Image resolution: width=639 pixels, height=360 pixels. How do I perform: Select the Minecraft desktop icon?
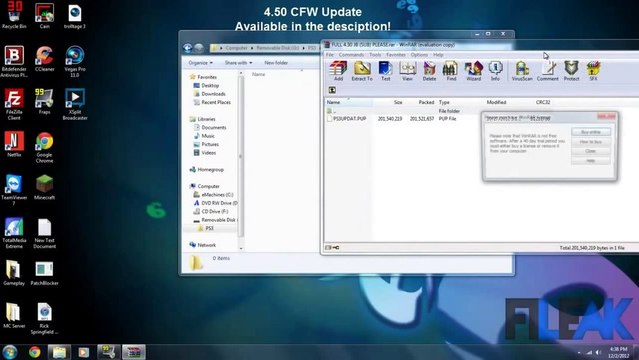pos(44,187)
